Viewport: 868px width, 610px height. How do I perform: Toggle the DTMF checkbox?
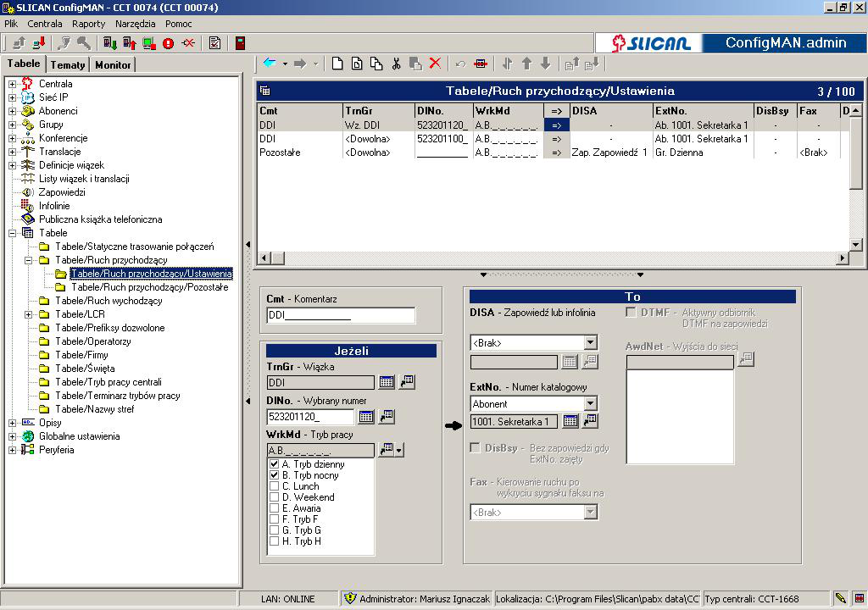click(631, 312)
